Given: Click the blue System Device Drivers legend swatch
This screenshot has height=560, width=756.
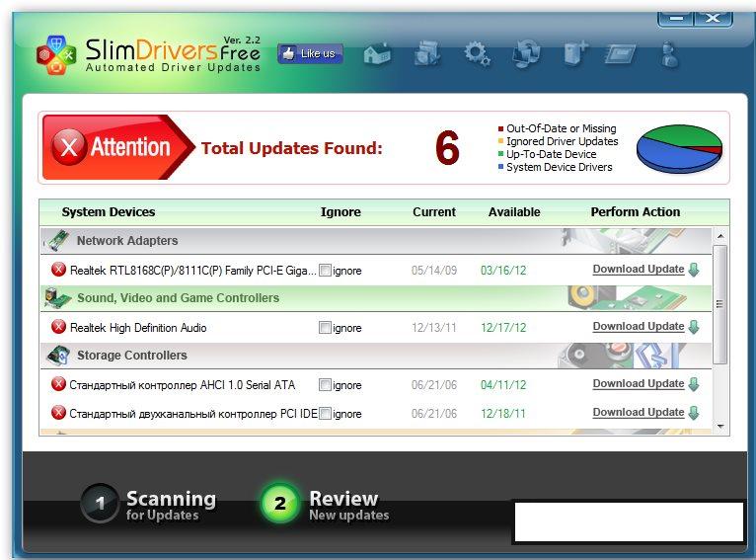Looking at the screenshot, I should tap(500, 167).
